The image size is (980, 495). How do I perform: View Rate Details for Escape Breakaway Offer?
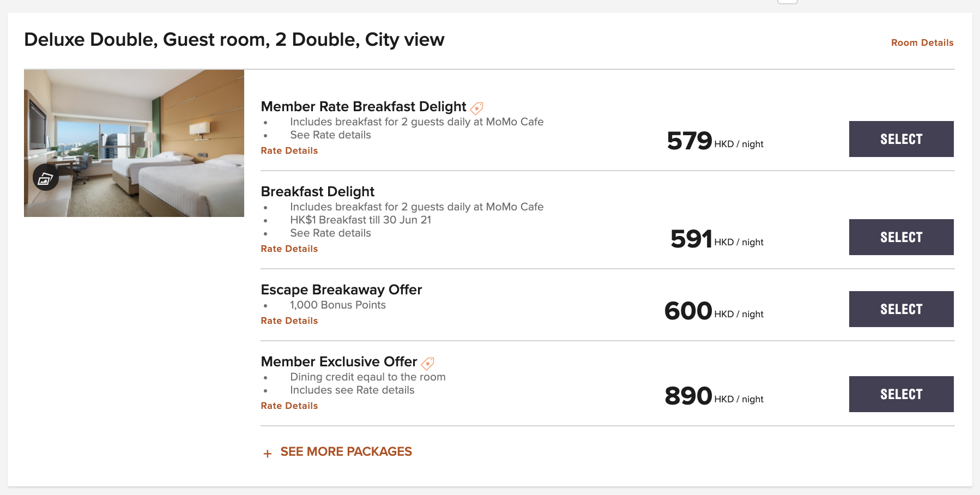[289, 321]
